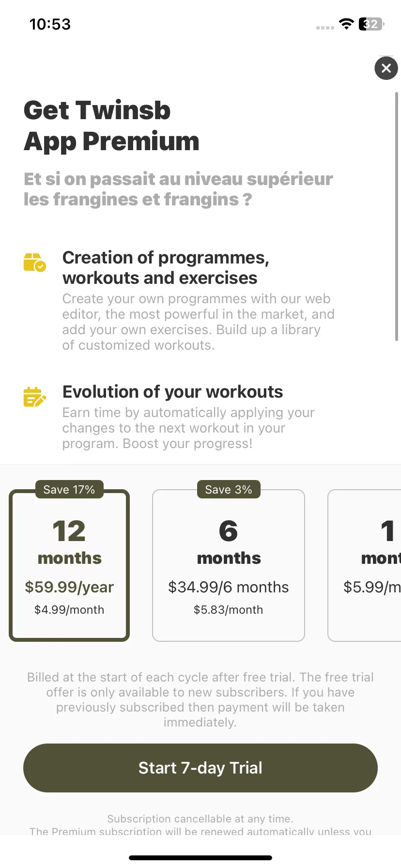Start the 7-day Trial
Viewport: 401px width, 868px height.
click(x=200, y=768)
